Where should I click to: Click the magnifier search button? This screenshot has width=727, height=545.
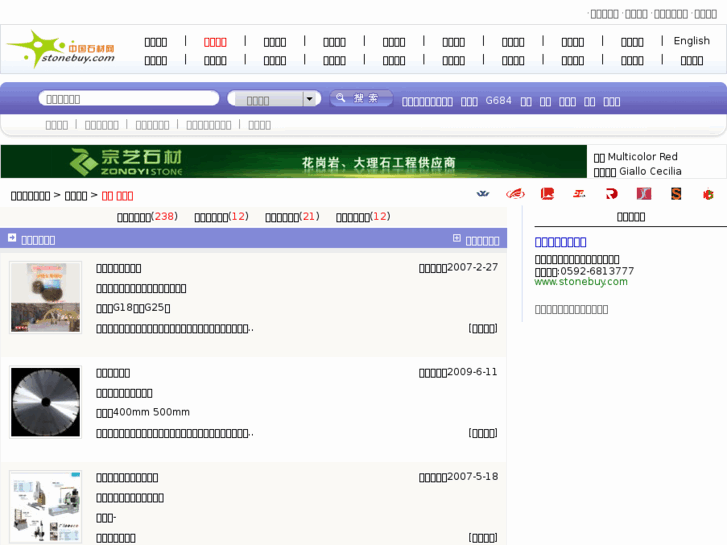coord(361,98)
